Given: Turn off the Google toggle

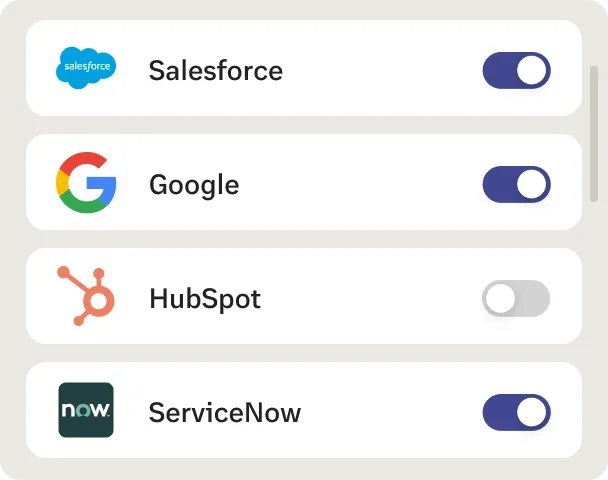Looking at the screenshot, I should tap(516, 184).
